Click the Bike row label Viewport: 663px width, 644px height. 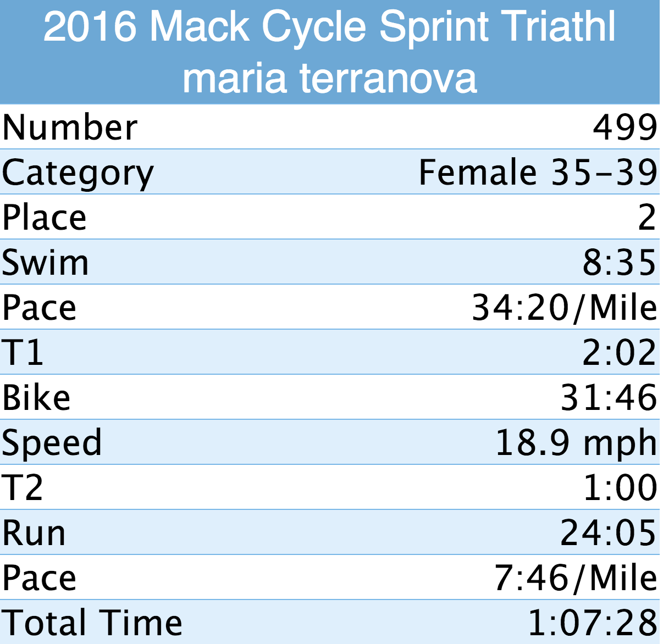tap(36, 398)
